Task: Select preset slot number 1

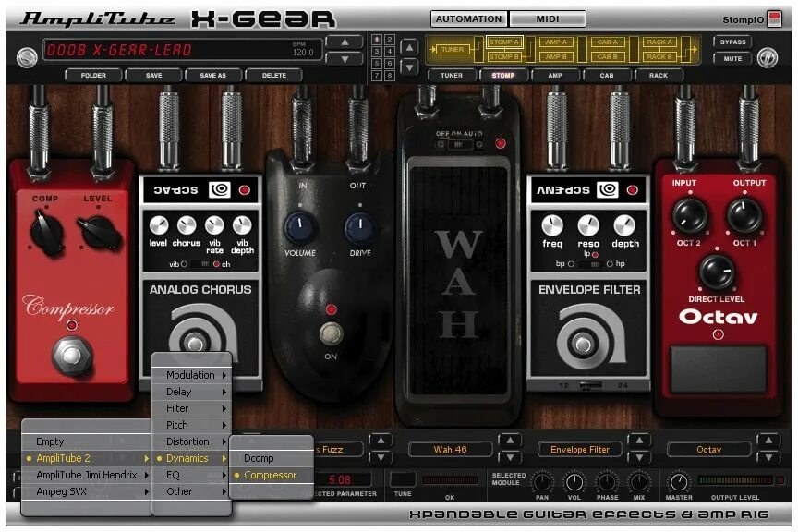Action: (x=377, y=39)
